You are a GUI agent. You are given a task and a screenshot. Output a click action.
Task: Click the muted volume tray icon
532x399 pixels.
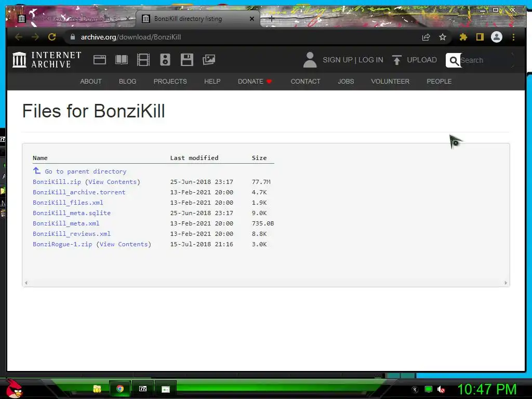click(x=441, y=390)
